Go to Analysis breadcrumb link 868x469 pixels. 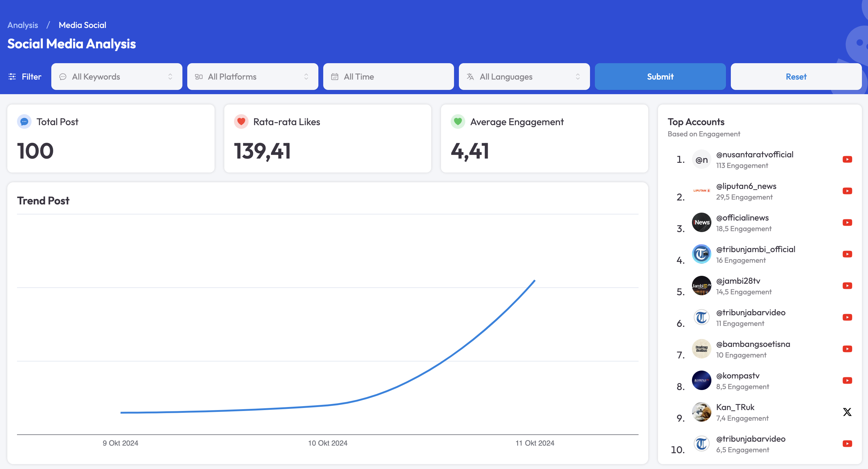pos(22,25)
